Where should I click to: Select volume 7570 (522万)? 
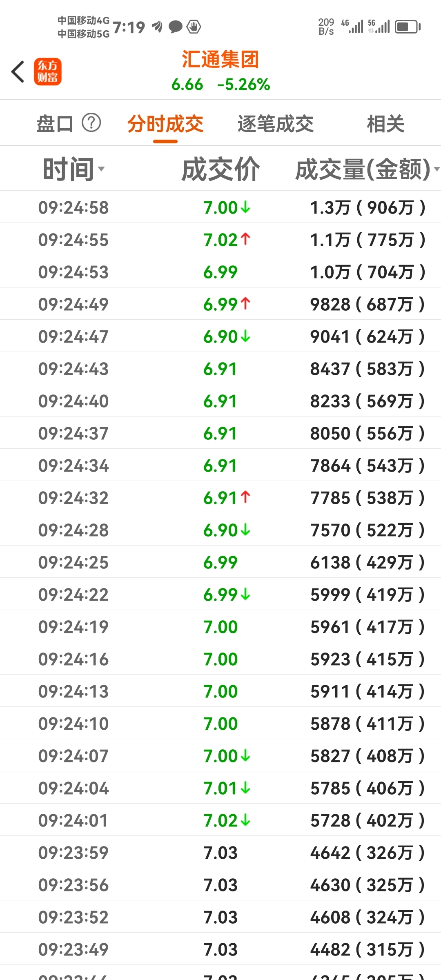pos(368,530)
